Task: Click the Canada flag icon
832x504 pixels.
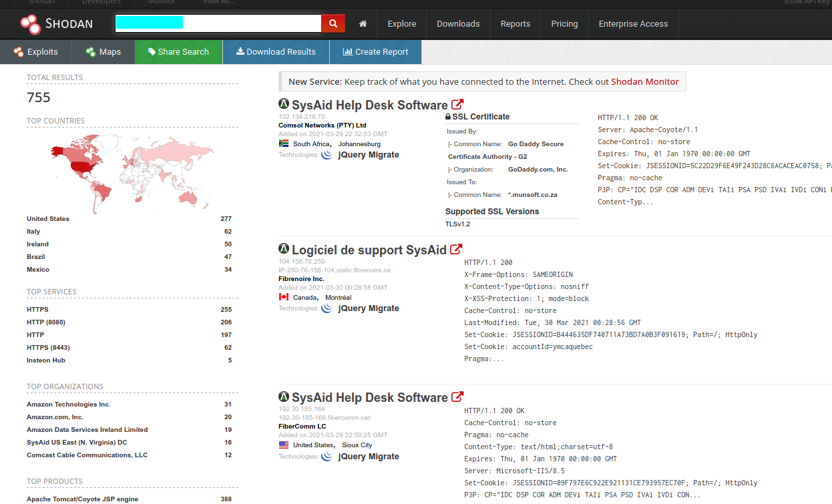Action: (283, 297)
